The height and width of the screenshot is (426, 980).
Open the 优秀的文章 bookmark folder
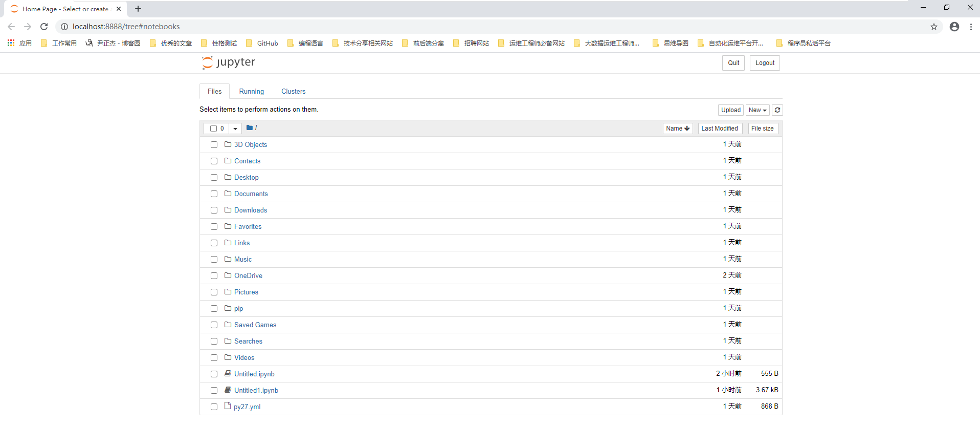(171, 44)
